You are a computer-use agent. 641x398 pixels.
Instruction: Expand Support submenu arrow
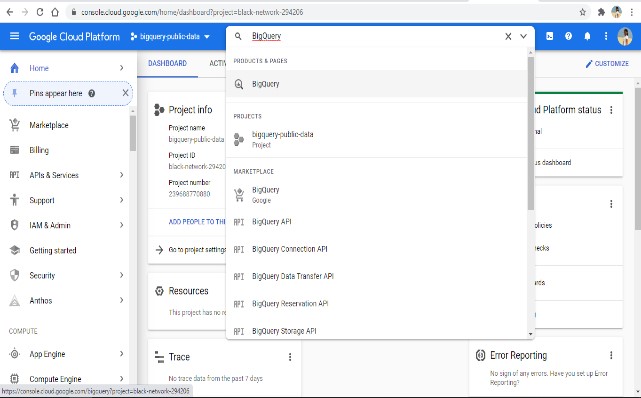coord(121,200)
